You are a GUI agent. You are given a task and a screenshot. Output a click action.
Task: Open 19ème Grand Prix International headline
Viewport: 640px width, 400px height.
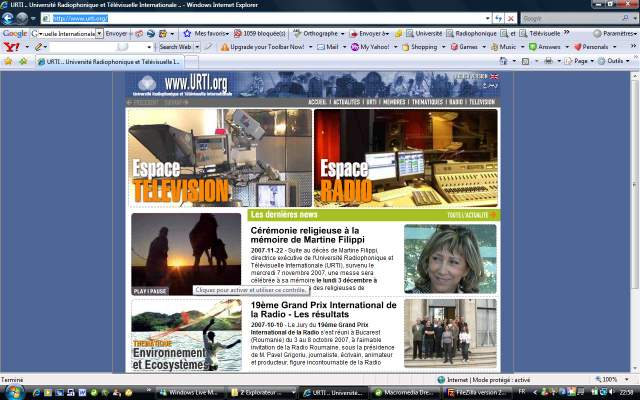(323, 310)
